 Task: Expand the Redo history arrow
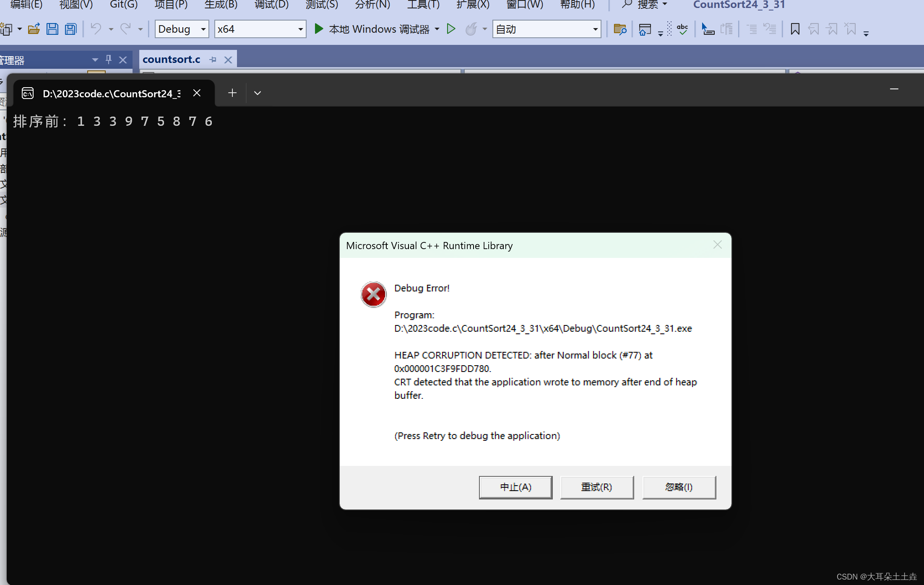pyautogui.click(x=141, y=29)
